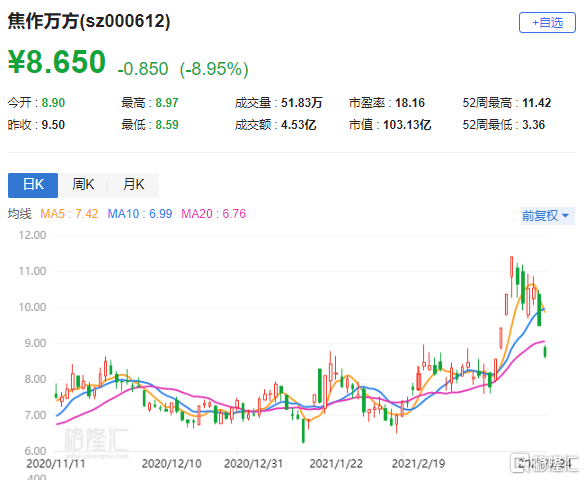Click the MA20 : 6.76 indicator label

213,214
